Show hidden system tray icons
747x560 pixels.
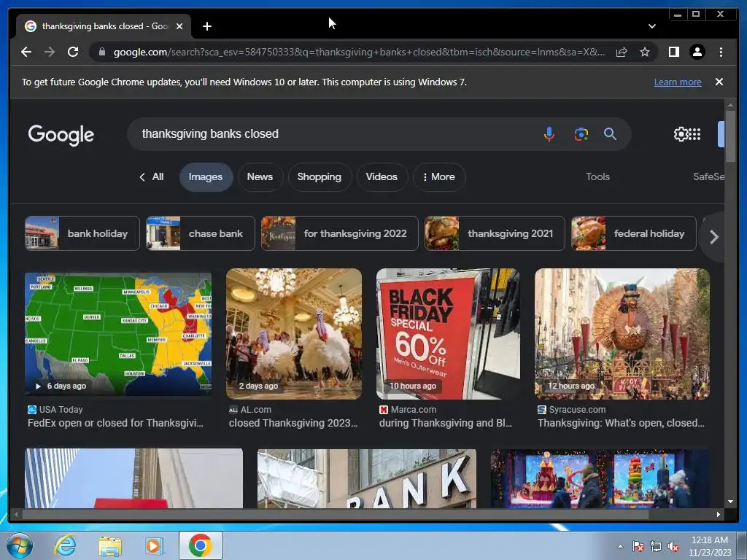point(620,547)
